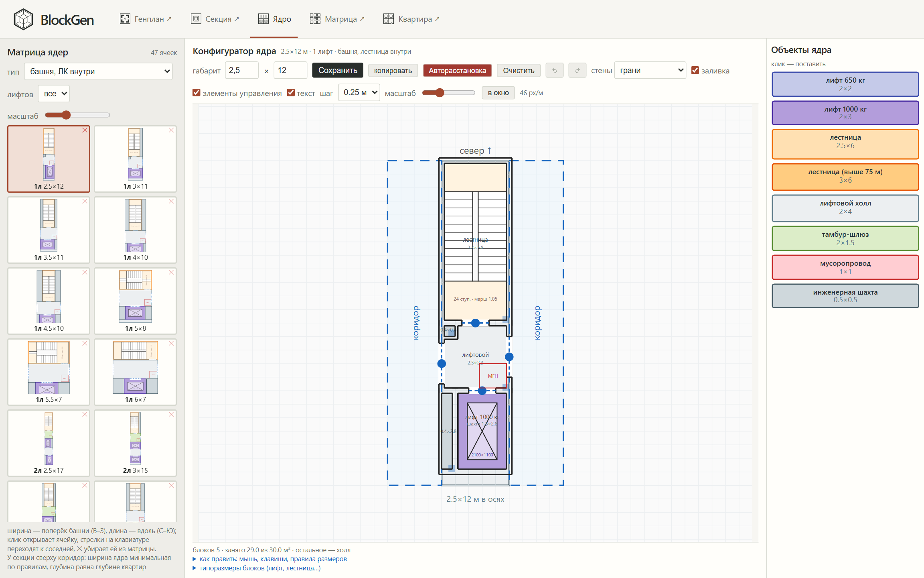
Task: Click the Сохранить button
Action: (x=338, y=71)
